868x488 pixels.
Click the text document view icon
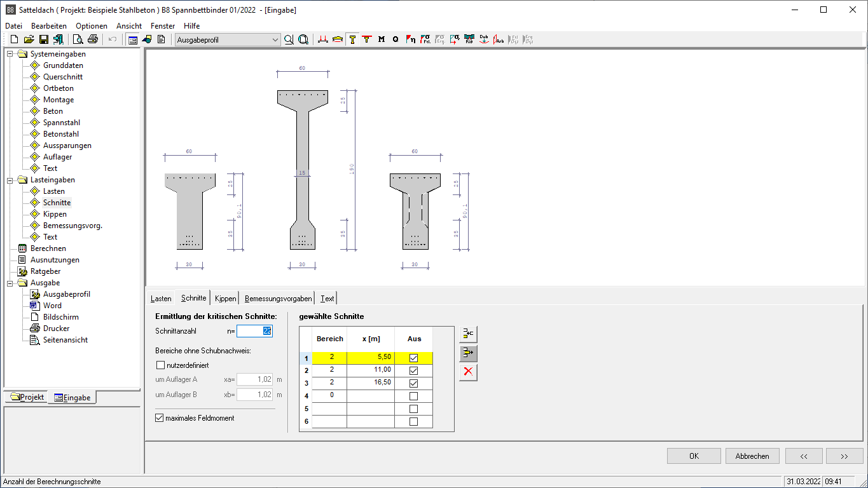pyautogui.click(x=162, y=39)
